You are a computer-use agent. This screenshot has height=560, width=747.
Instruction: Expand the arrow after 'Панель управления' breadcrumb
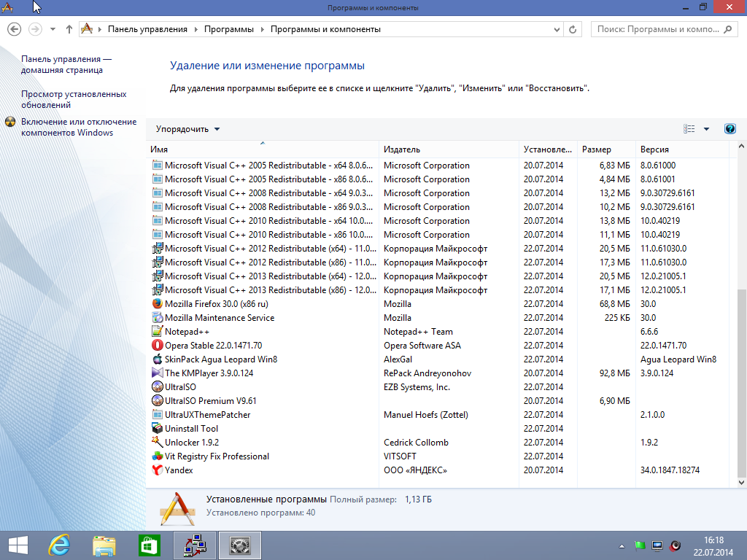tap(196, 29)
